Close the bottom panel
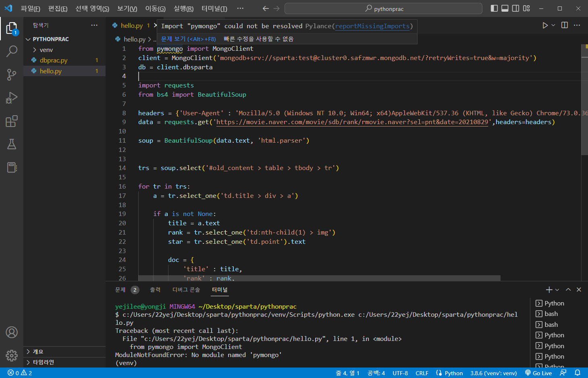 click(x=579, y=290)
